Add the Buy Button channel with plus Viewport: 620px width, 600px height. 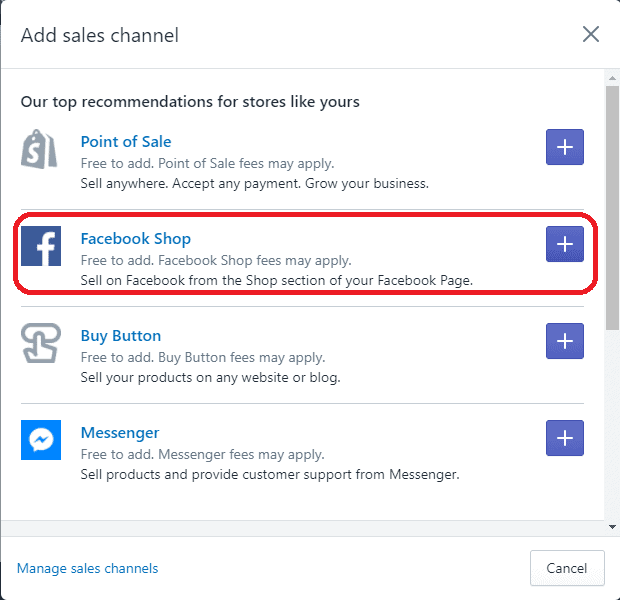pyautogui.click(x=565, y=341)
